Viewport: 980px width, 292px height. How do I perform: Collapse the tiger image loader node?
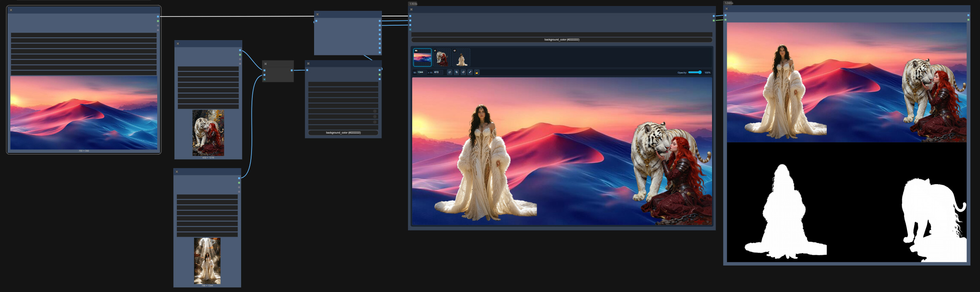178,44
